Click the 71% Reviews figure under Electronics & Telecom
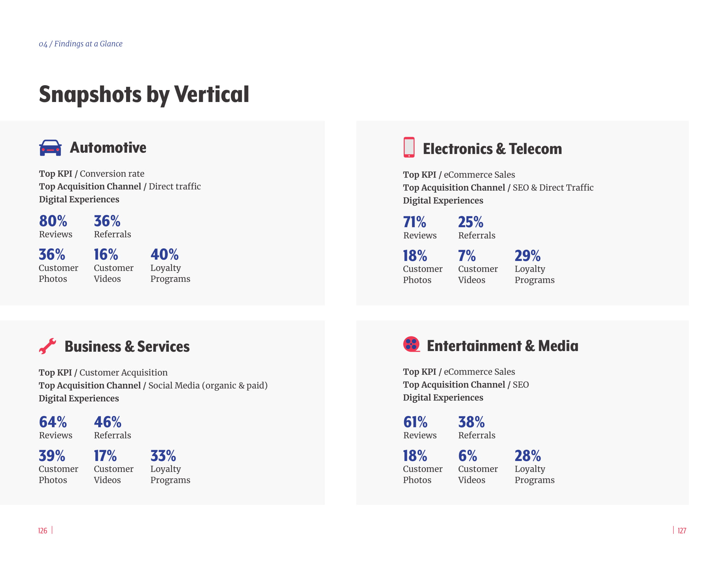Viewport: 728px width, 563px height. [414, 222]
